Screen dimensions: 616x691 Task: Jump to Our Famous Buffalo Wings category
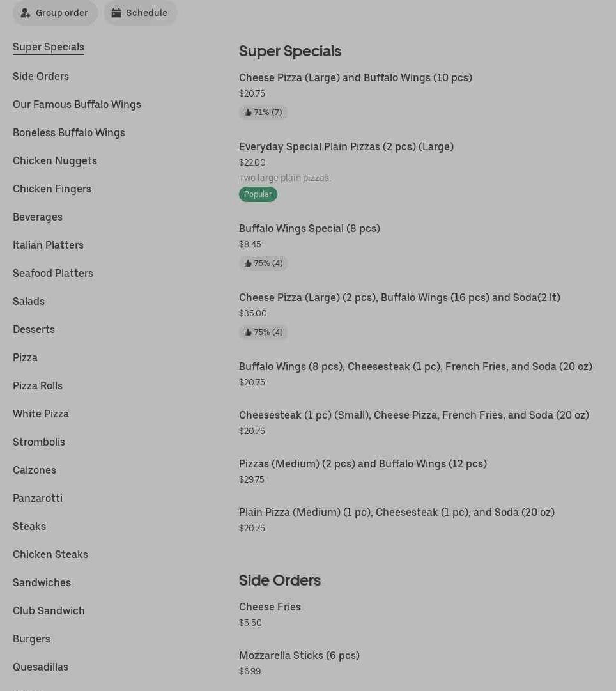[x=77, y=104]
